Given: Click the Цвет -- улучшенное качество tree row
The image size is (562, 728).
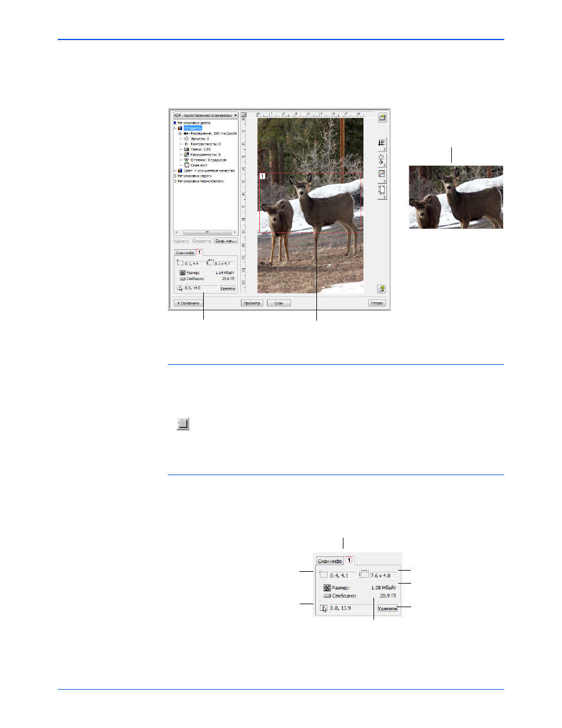Looking at the screenshot, I should [209, 170].
